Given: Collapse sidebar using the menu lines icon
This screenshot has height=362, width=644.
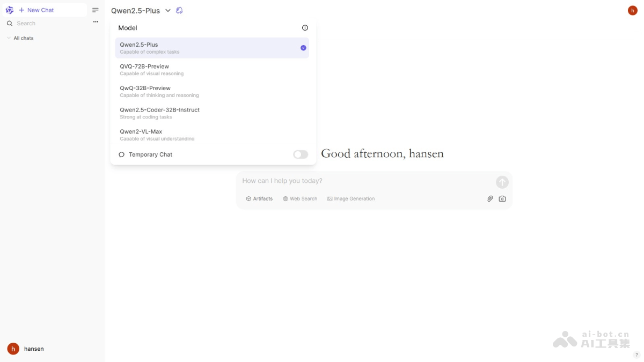Looking at the screenshot, I should point(96,10).
